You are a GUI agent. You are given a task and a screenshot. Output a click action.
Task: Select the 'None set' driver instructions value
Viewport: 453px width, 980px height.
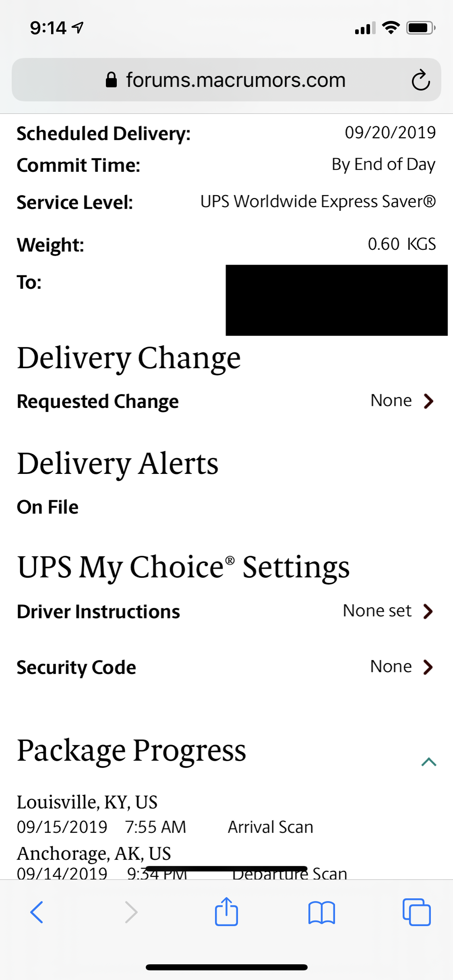(x=377, y=611)
